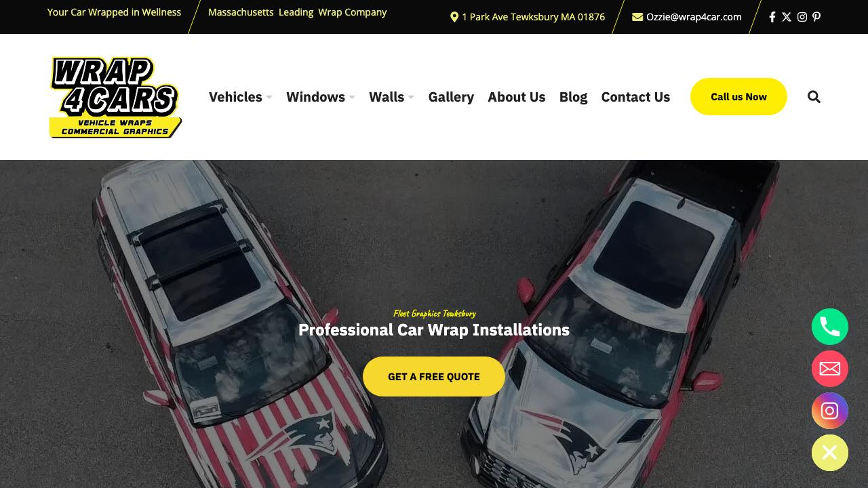Viewport: 868px width, 488px height.
Task: Go to the About Us page
Action: point(517,97)
